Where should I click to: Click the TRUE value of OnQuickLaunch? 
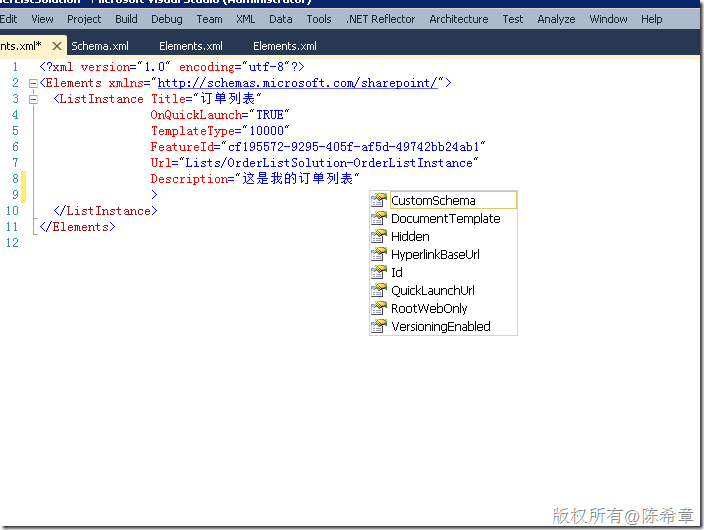[x=270, y=115]
